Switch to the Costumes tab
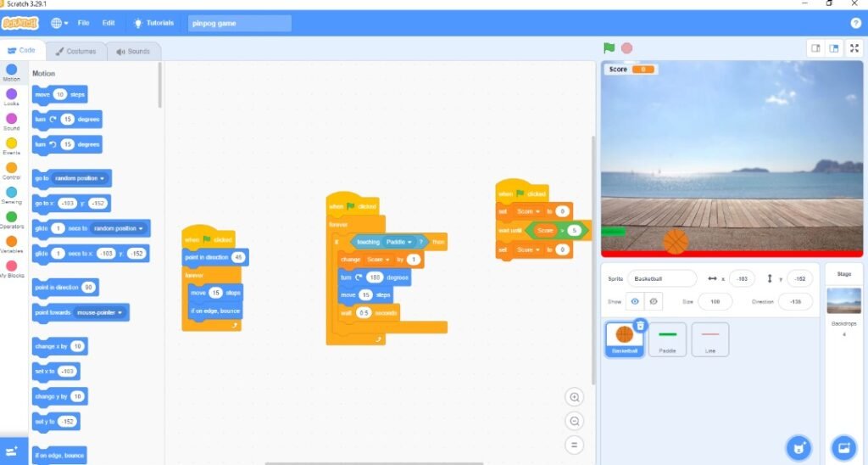Image resolution: width=868 pixels, height=465 pixels. tap(76, 51)
